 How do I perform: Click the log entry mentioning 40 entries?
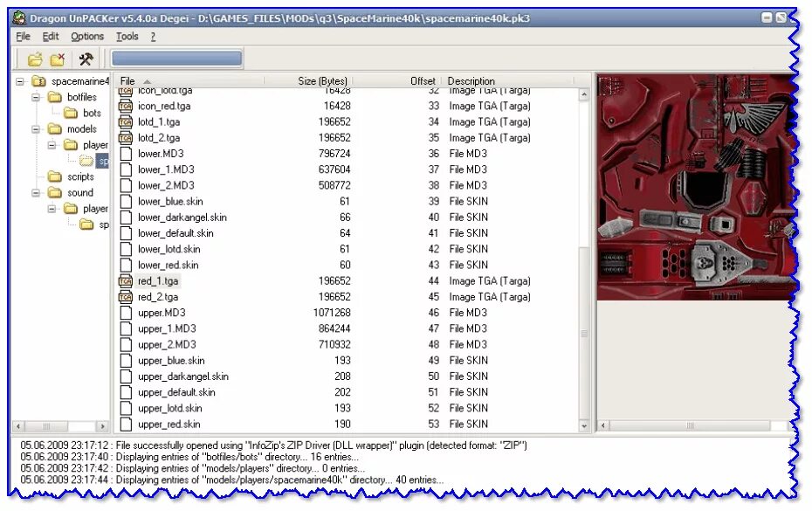[x=232, y=480]
